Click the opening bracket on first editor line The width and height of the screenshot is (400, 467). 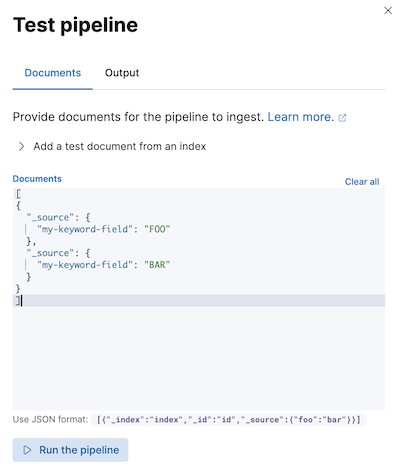(x=18, y=194)
